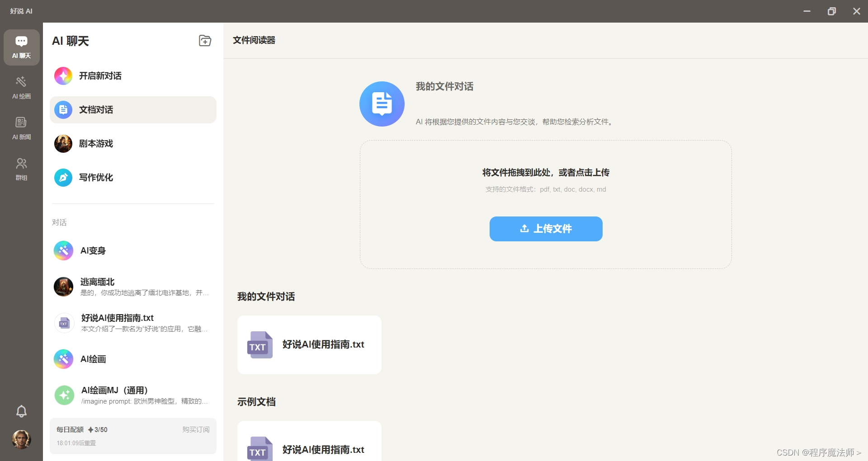Open 好说AI使用指南.txt conversation in list
The height and width of the screenshot is (461, 868).
click(133, 323)
